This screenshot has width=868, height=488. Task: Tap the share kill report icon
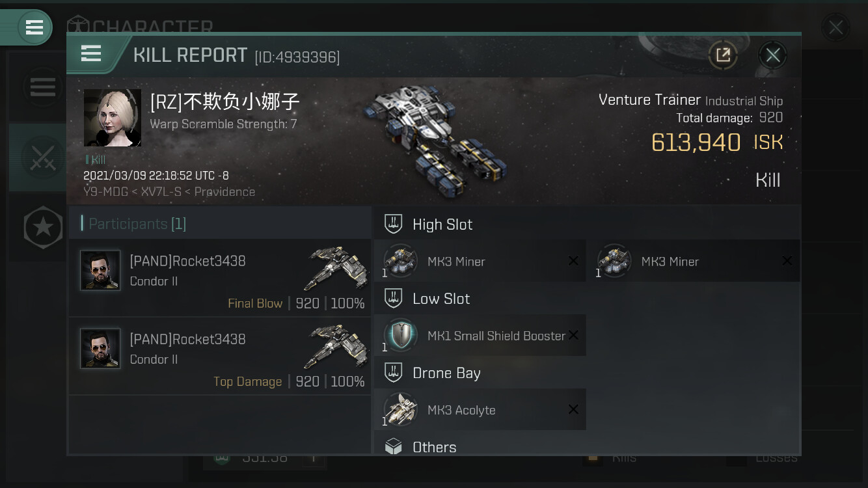(x=723, y=55)
